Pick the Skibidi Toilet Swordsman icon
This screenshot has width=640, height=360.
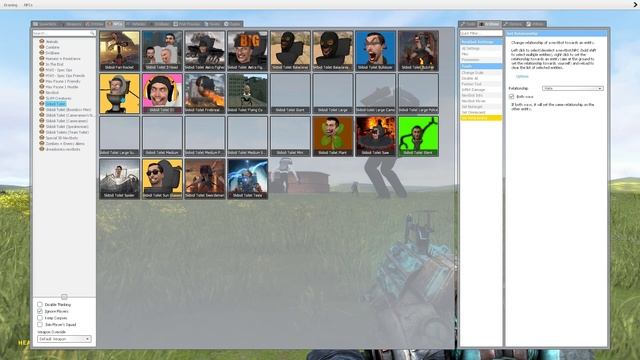[x=204, y=179]
